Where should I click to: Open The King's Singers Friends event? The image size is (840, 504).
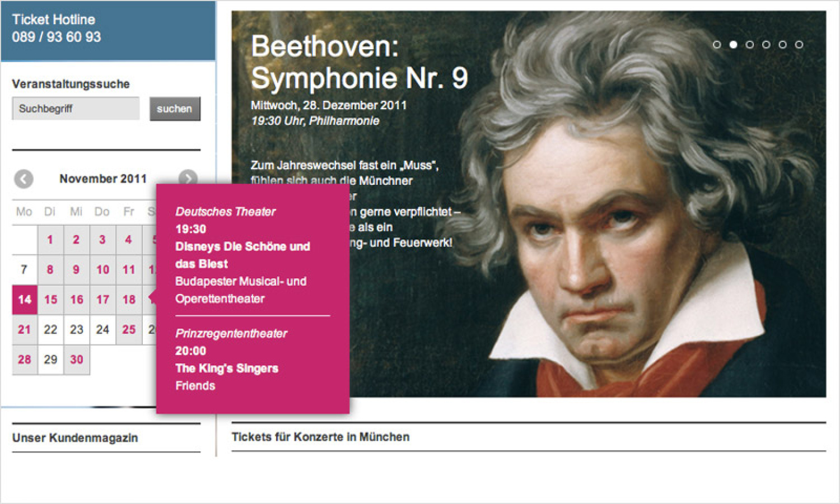coord(227,368)
